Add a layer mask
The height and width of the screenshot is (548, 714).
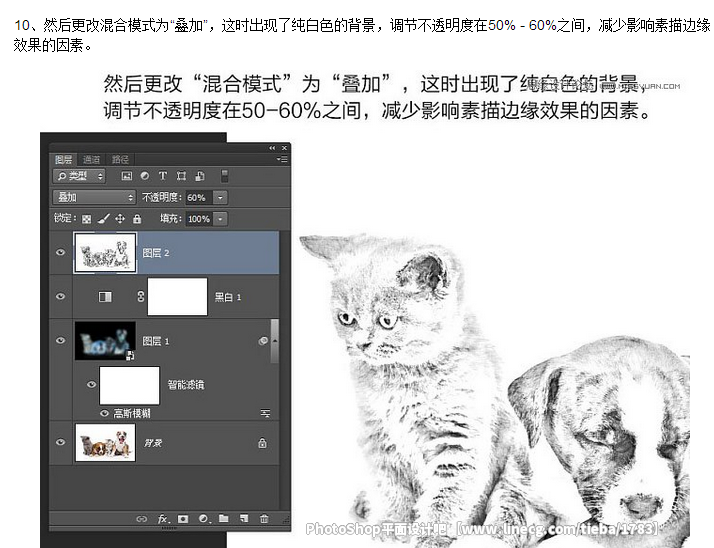[183, 519]
